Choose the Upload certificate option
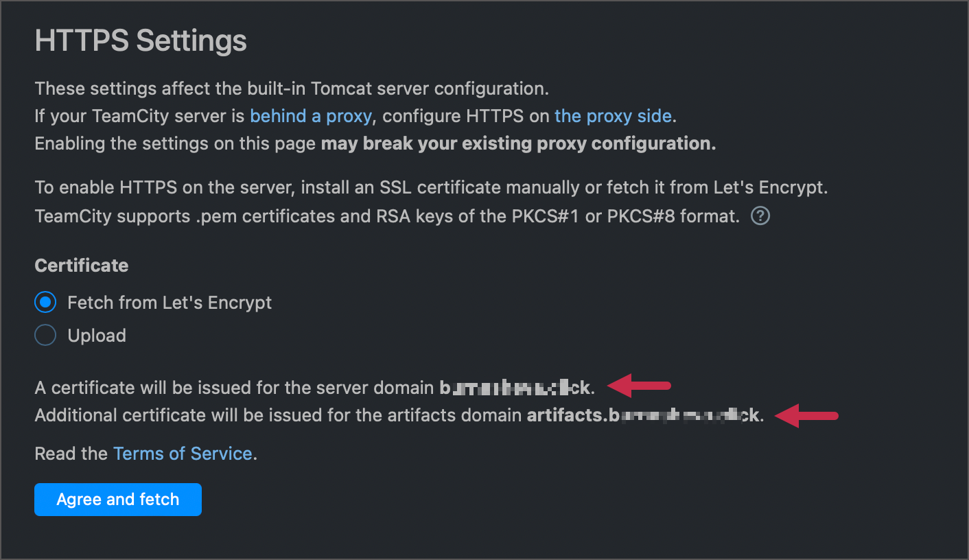Viewport: 969px width, 560px height. click(44, 335)
